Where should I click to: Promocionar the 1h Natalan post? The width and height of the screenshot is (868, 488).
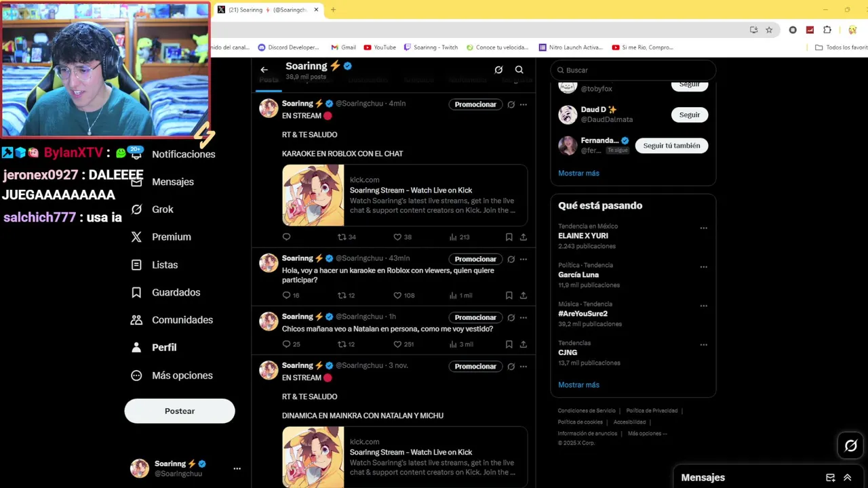coord(475,317)
